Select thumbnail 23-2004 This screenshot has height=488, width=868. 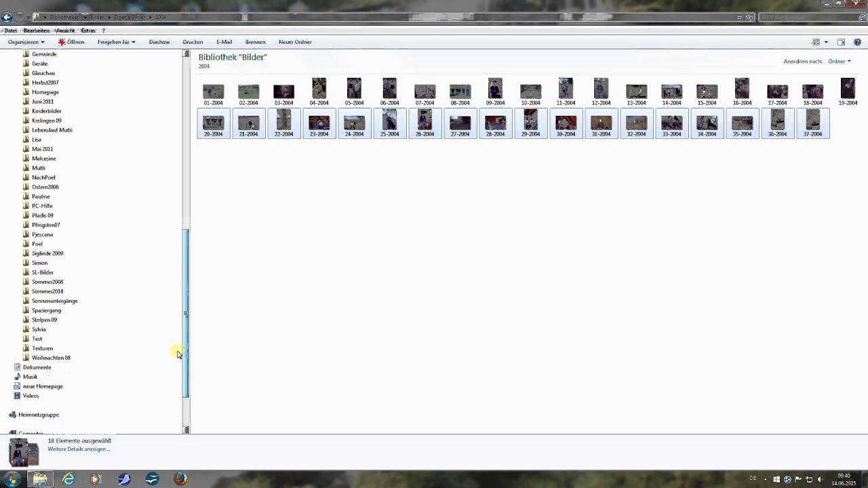319,123
